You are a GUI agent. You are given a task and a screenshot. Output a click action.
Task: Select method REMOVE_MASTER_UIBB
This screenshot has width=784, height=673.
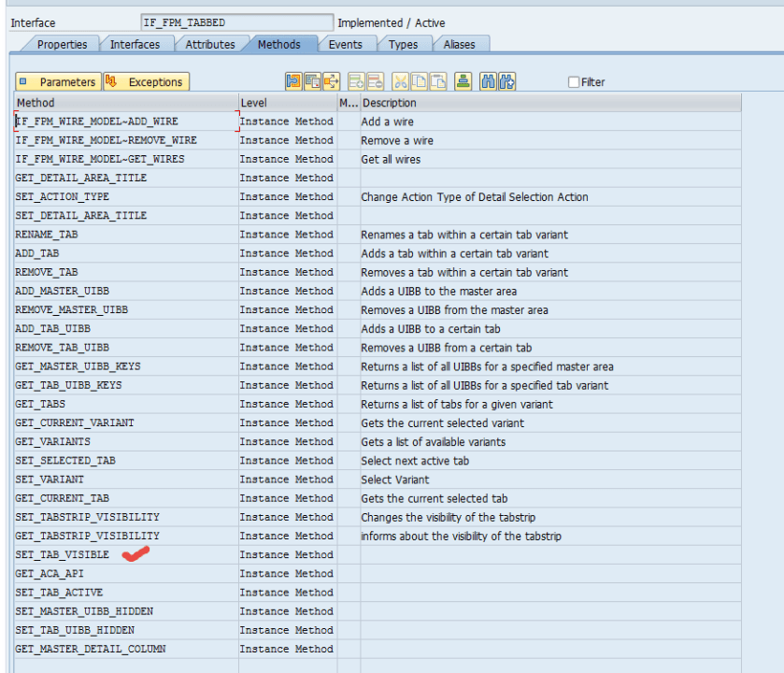(x=126, y=310)
